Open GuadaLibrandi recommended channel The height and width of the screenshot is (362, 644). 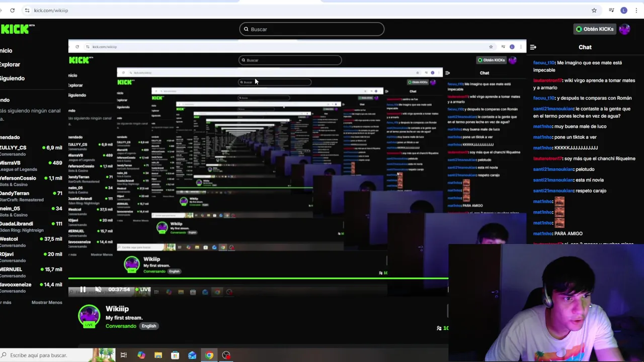point(31,227)
